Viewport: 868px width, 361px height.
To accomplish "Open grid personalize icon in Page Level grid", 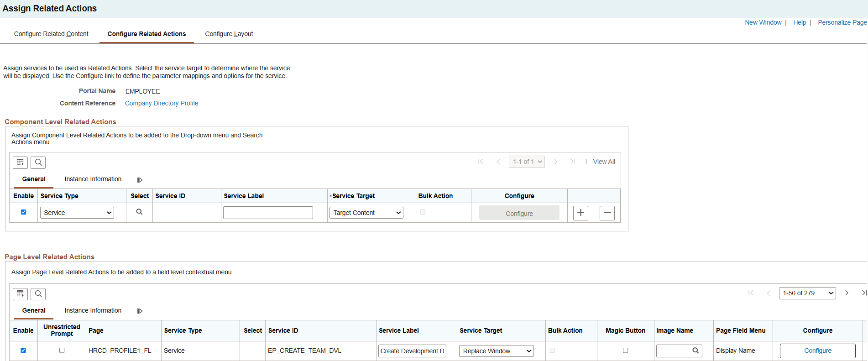I will pos(20,294).
